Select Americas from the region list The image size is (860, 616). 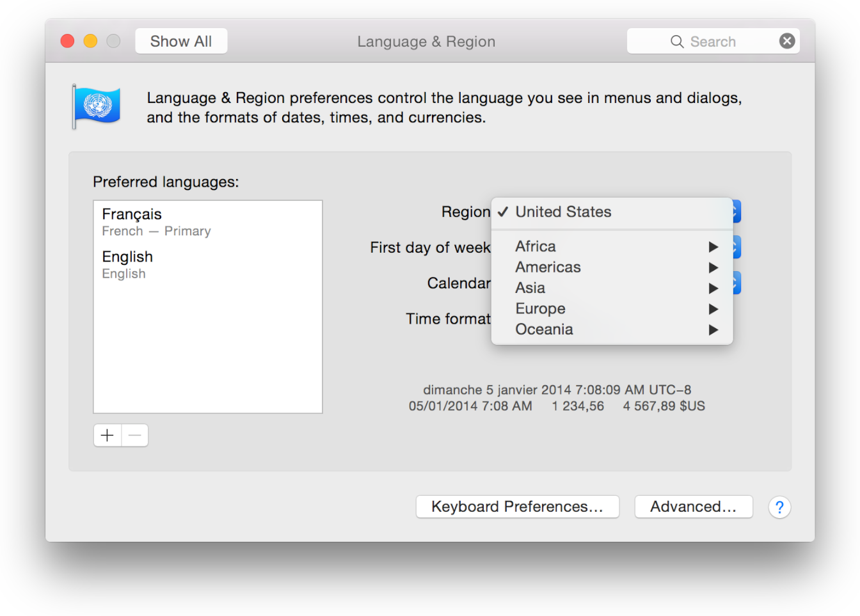pos(548,267)
